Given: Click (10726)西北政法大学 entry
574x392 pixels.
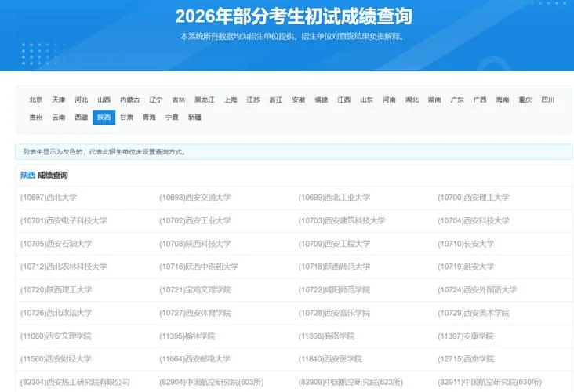Looking at the screenshot, I should 56,313.
